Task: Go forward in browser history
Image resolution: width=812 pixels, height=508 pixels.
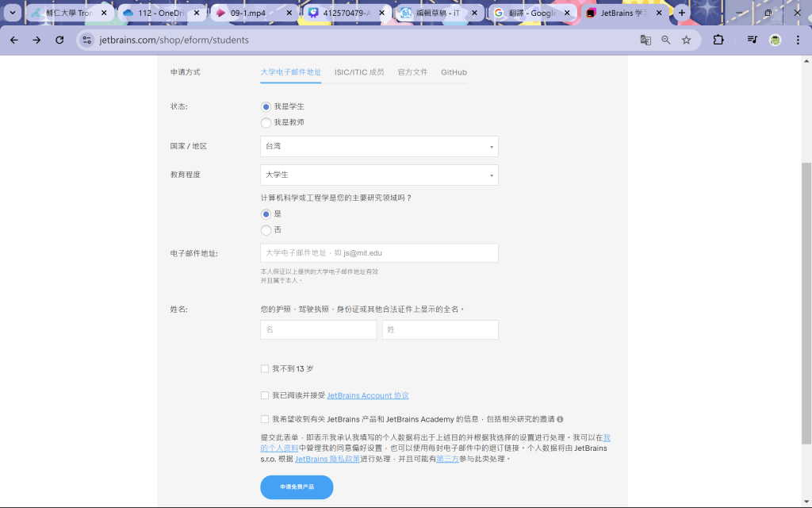Action: 36,40
